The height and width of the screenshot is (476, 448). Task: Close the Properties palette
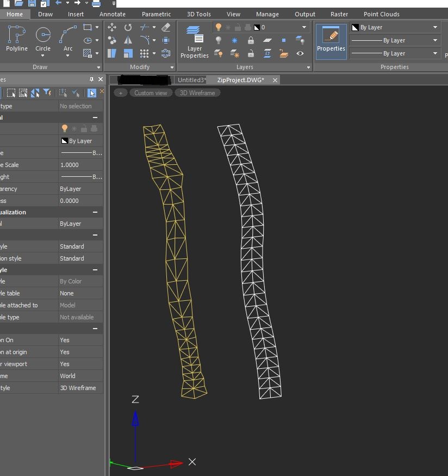click(x=101, y=79)
